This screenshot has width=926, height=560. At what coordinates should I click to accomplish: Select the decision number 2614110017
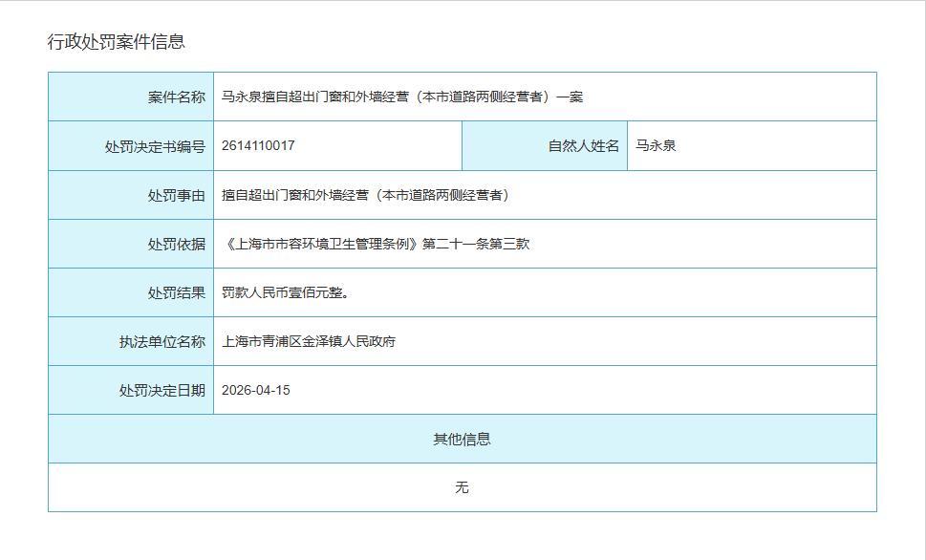pyautogui.click(x=258, y=146)
